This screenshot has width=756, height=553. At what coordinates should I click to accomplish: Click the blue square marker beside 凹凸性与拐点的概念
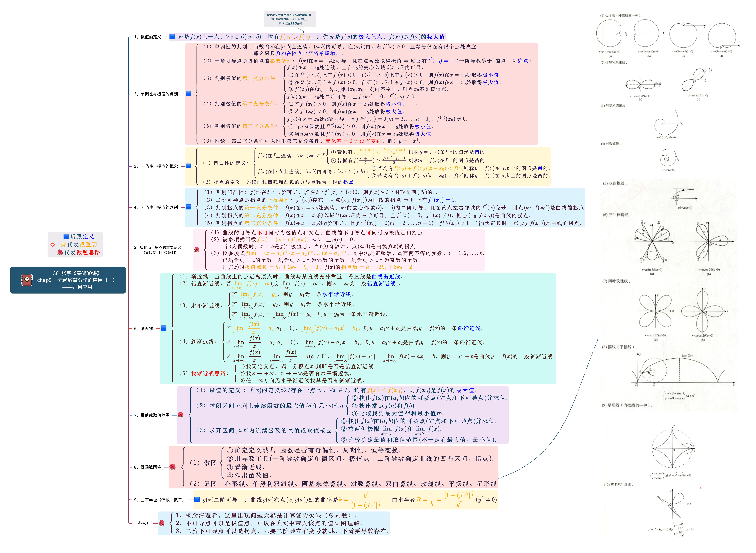coord(188,166)
